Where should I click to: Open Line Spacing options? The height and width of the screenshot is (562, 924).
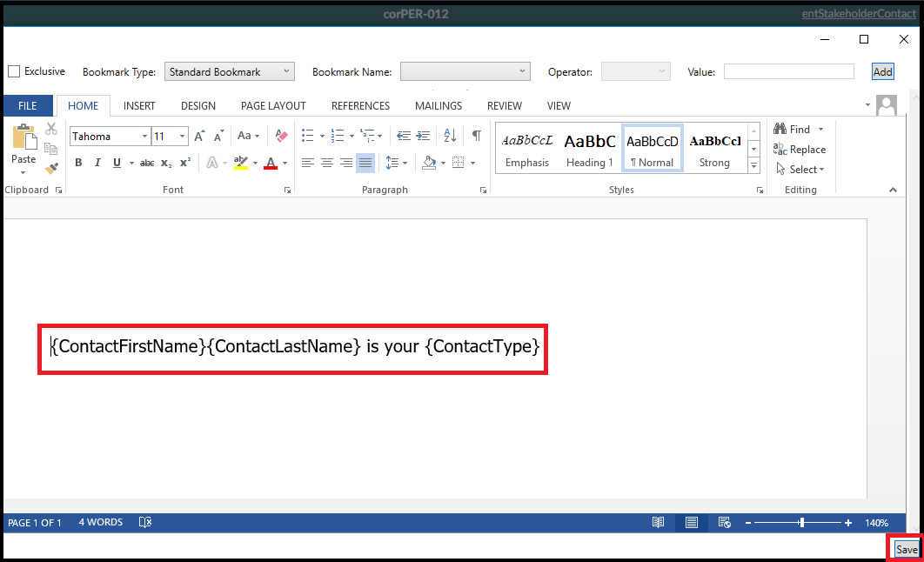[x=396, y=163]
